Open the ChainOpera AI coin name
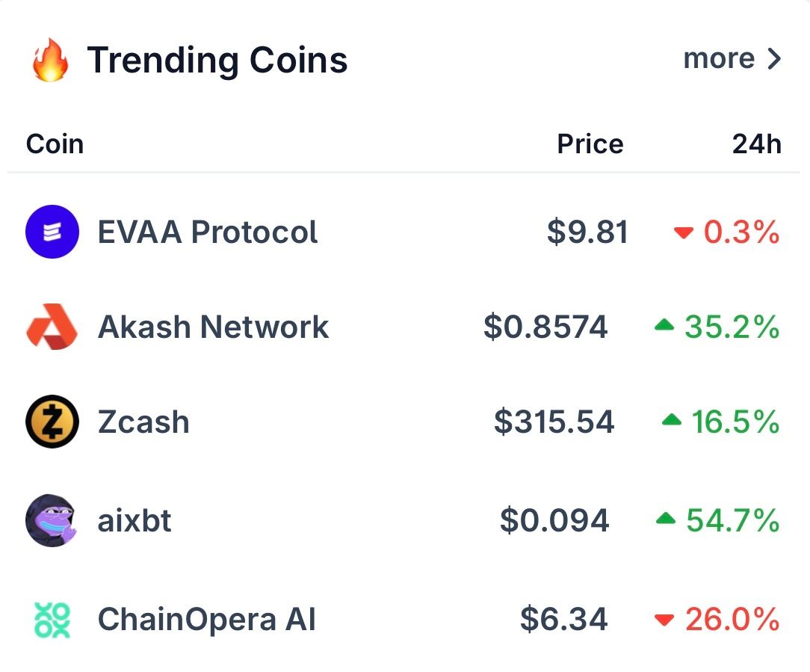 (207, 620)
